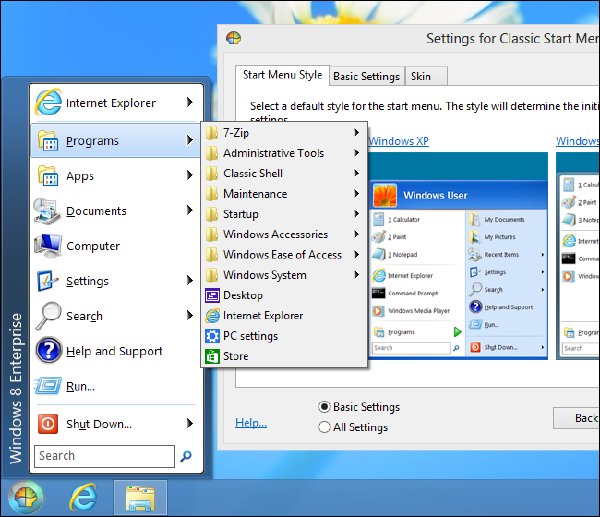Click "Store" text in Programs submenu

coord(236,356)
